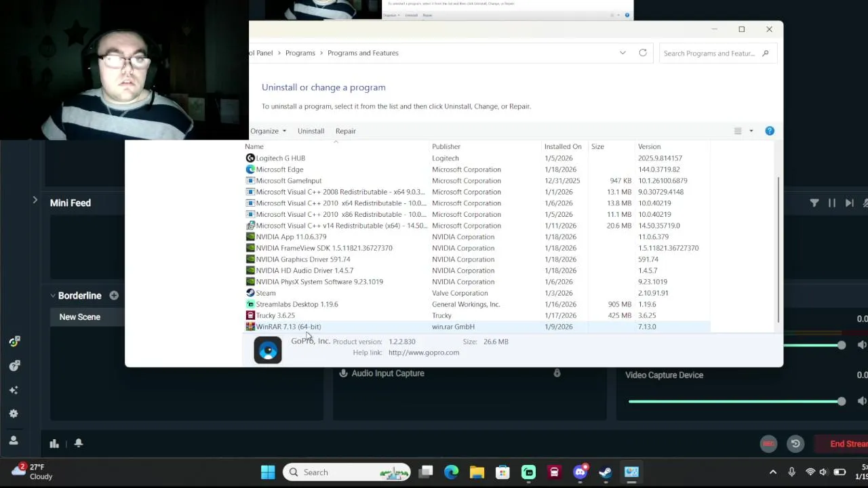Show hidden system tray icons chevron
868x488 pixels.
(772, 472)
